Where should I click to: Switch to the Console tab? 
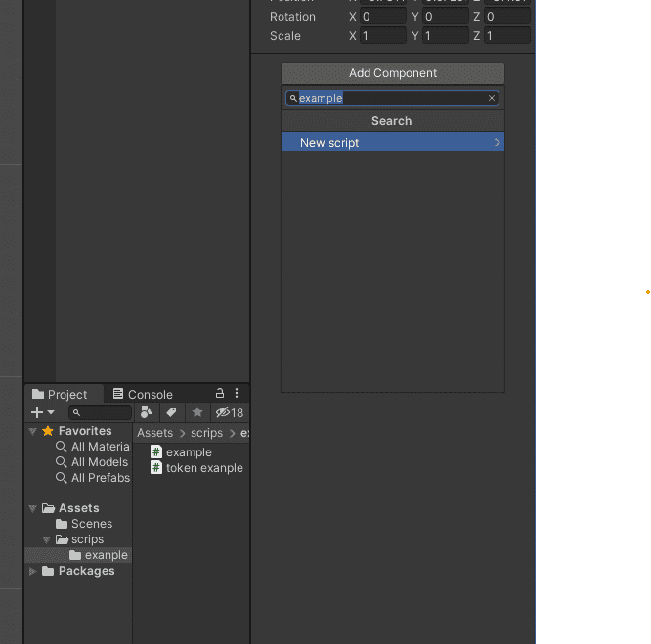tap(143, 394)
